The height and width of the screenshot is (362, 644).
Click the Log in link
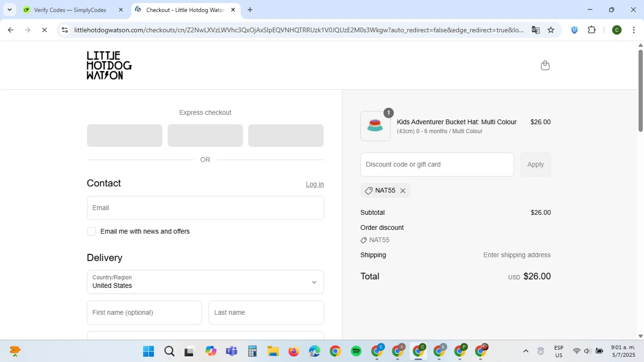(x=315, y=184)
